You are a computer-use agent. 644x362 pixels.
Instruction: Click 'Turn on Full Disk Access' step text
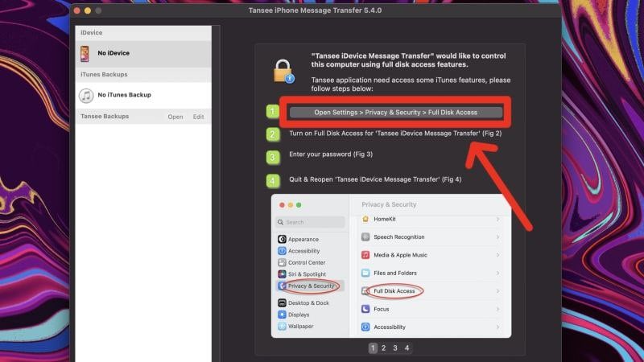click(x=395, y=134)
